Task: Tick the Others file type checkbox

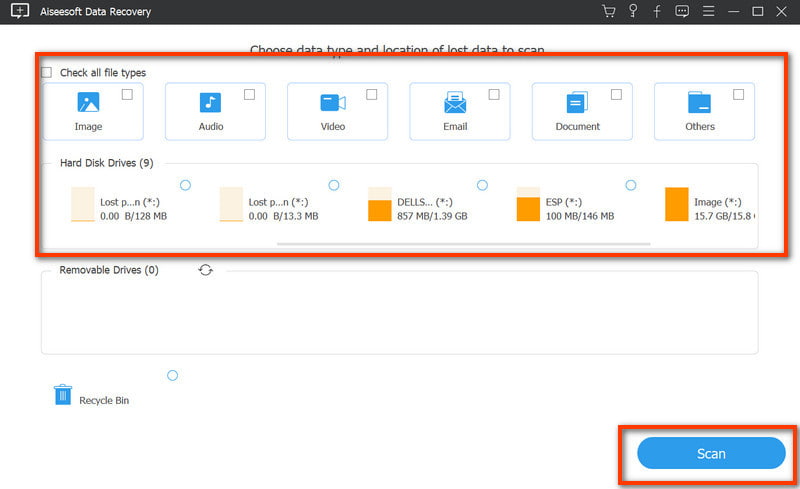Action: point(738,94)
